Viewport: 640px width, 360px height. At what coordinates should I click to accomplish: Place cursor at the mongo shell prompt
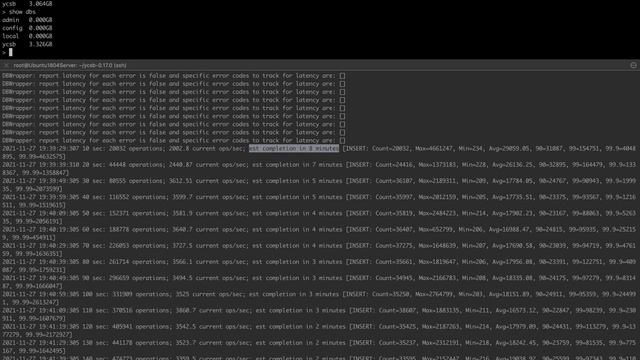[11, 52]
